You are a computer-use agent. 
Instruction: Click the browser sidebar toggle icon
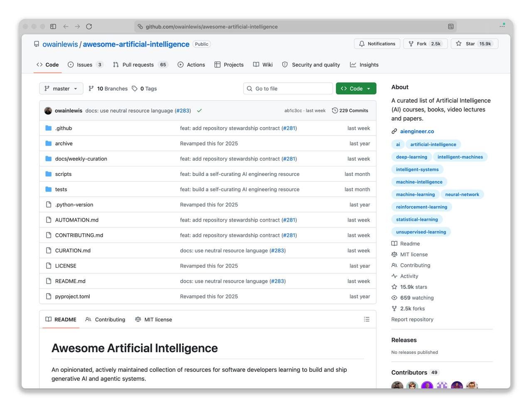tap(53, 27)
